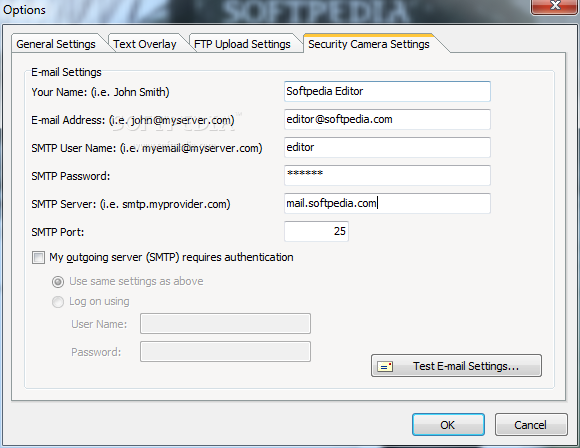This screenshot has width=580, height=448.
Task: Focus the SMTP Password field
Action: point(387,175)
